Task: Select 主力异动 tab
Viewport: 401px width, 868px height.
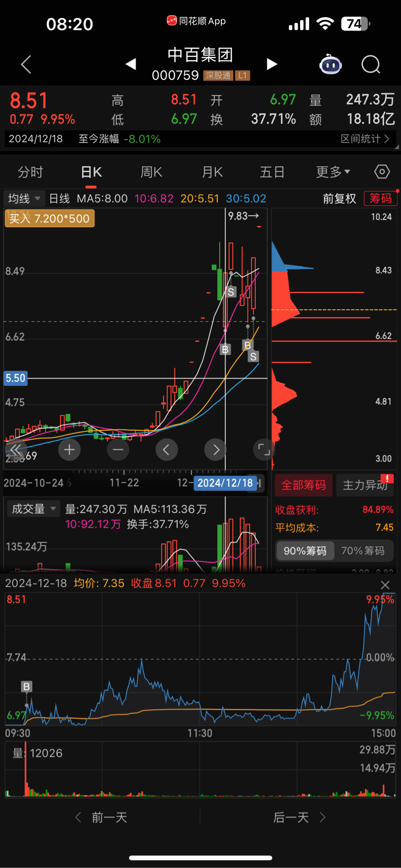Action: 365,485
